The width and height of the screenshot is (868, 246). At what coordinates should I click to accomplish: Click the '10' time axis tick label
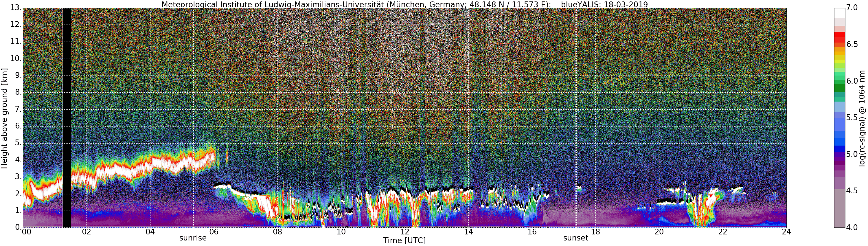[341, 232]
